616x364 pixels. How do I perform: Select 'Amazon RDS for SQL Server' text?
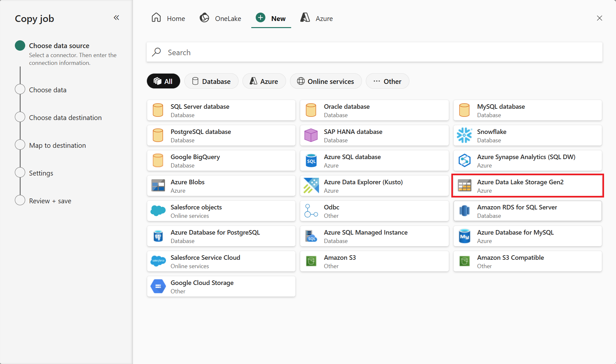tap(517, 207)
